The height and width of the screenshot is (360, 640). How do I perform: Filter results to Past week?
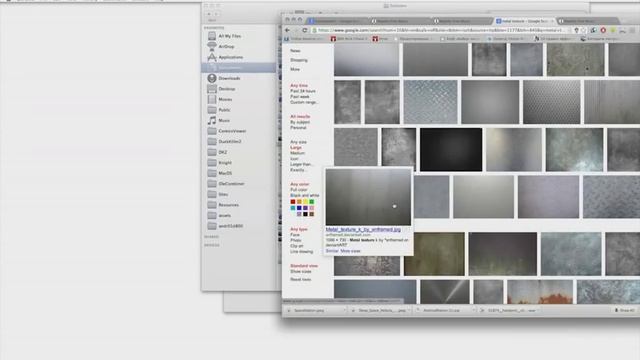[300, 97]
